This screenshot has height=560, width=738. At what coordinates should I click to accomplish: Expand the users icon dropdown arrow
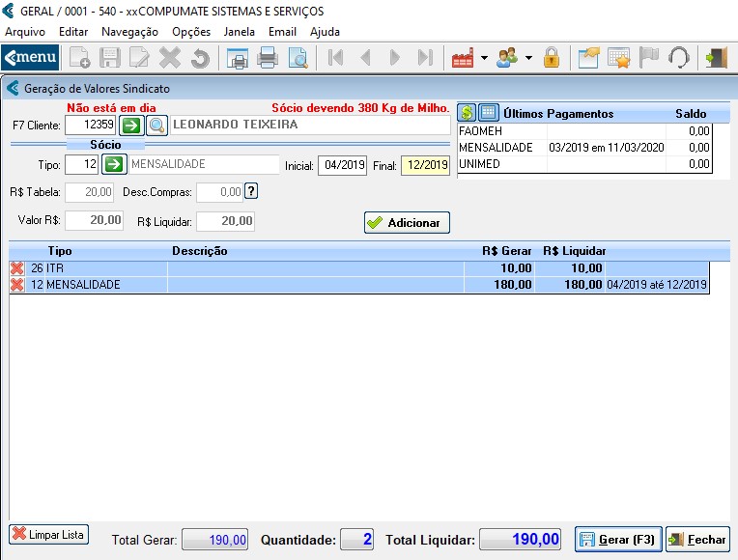pos(528,58)
